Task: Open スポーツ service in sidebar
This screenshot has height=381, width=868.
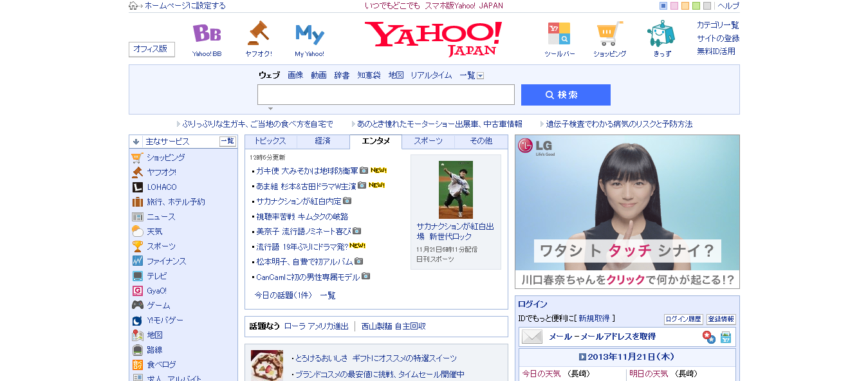Action: (161, 246)
